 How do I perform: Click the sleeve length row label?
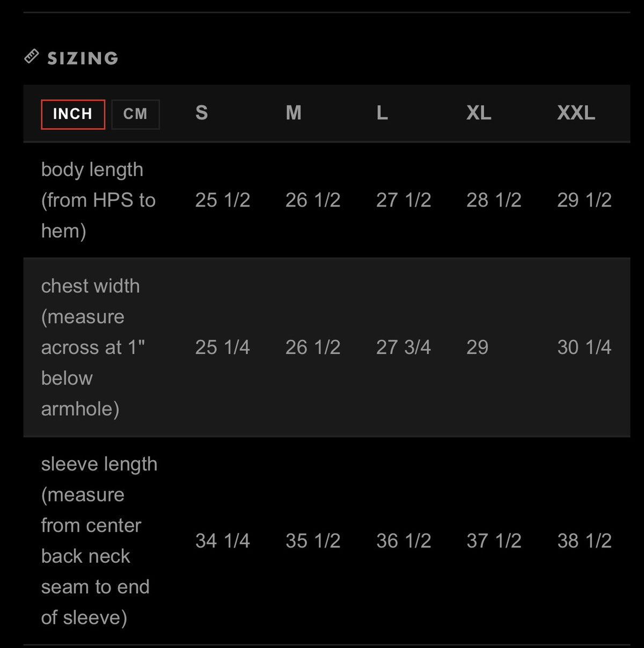pyautogui.click(x=99, y=541)
